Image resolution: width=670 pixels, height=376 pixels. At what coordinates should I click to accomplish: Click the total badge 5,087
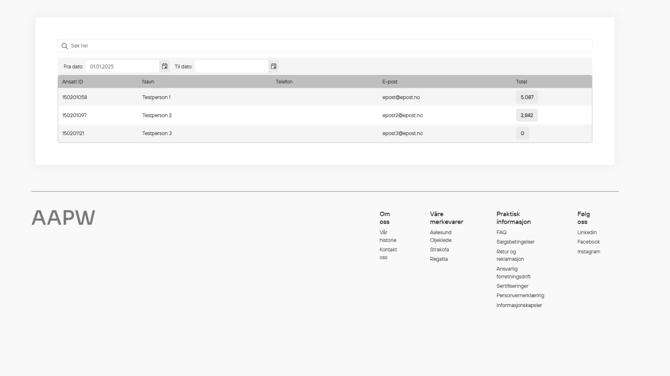pyautogui.click(x=527, y=97)
